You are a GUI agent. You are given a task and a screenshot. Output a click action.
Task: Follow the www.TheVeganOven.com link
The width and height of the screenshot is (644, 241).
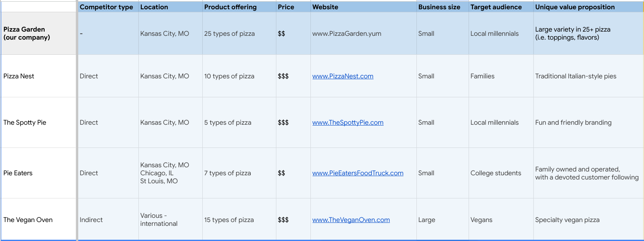click(351, 220)
